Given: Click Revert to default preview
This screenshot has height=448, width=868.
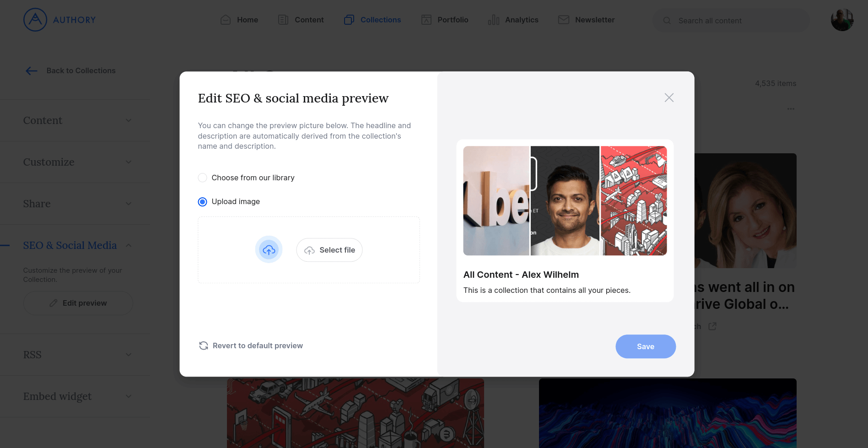Looking at the screenshot, I should pos(251,345).
